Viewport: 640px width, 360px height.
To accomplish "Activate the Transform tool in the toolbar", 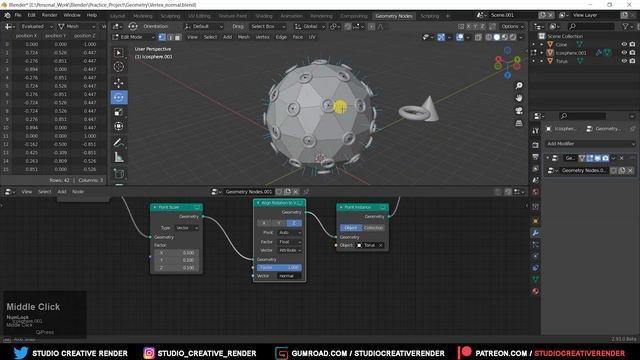I will click(x=119, y=126).
